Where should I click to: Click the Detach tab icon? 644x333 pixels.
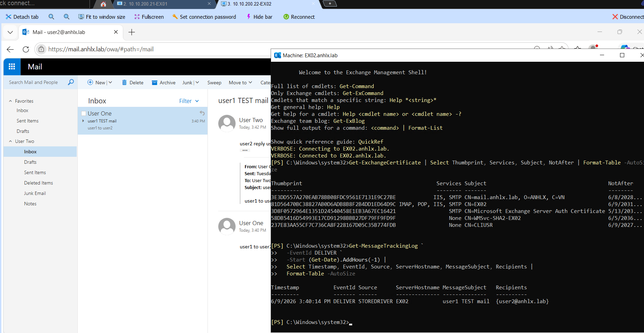9,17
